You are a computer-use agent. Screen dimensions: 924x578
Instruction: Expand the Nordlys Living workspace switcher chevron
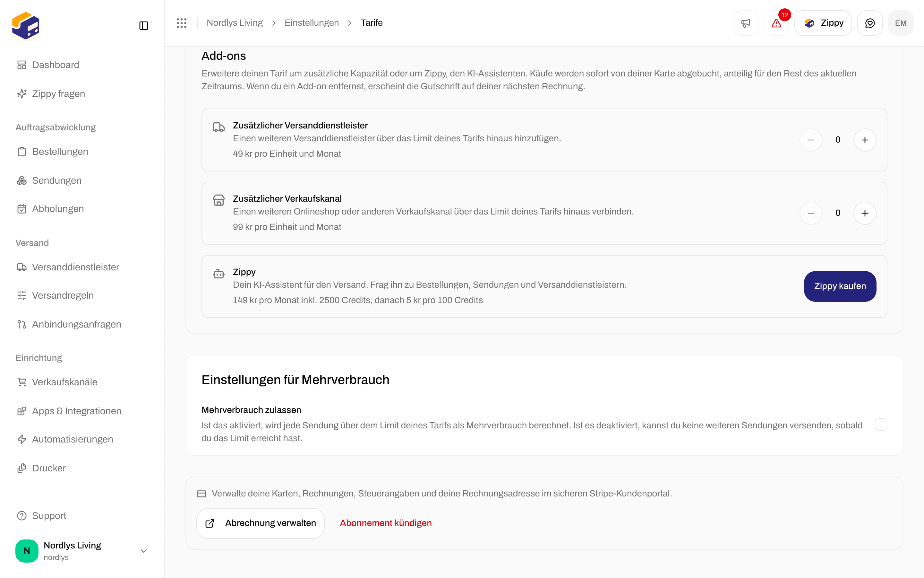(x=143, y=551)
